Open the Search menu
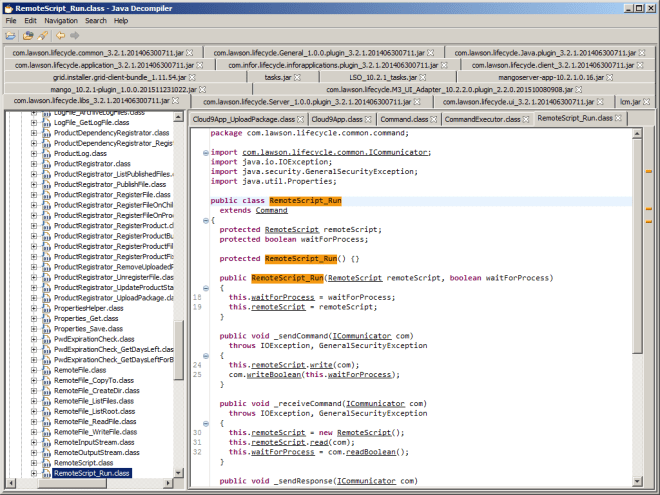 [x=95, y=20]
